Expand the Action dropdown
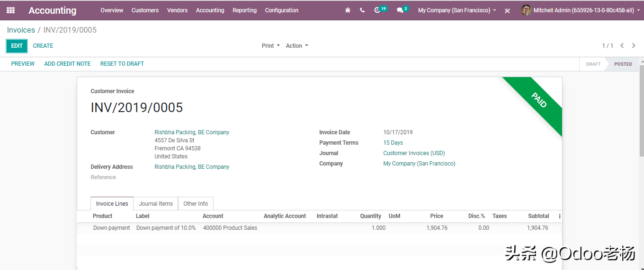 click(297, 46)
